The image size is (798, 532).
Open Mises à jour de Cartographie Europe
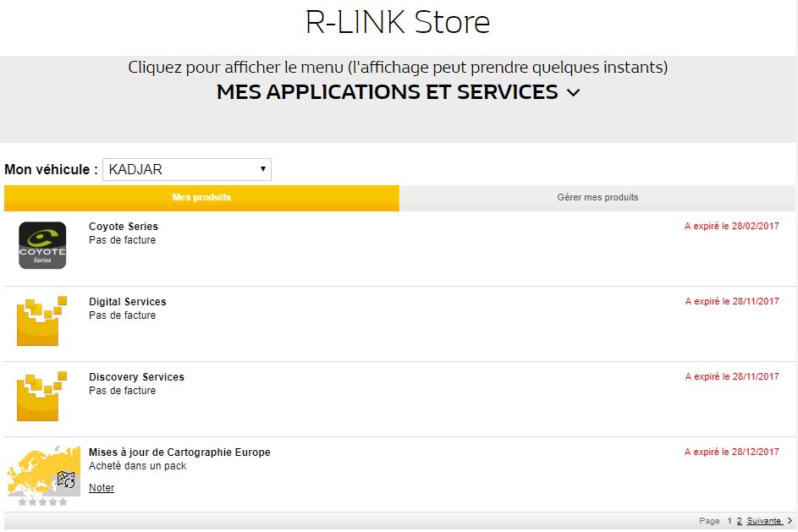coord(179,452)
